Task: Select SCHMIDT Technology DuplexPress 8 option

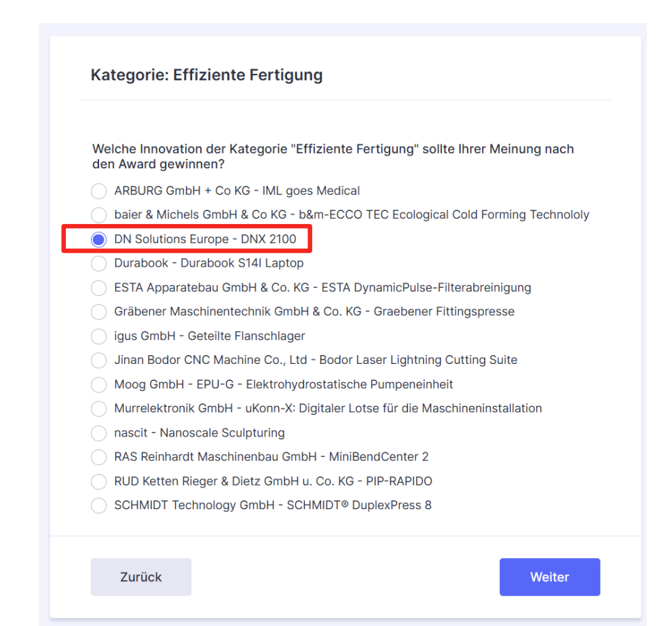Action: click(98, 506)
